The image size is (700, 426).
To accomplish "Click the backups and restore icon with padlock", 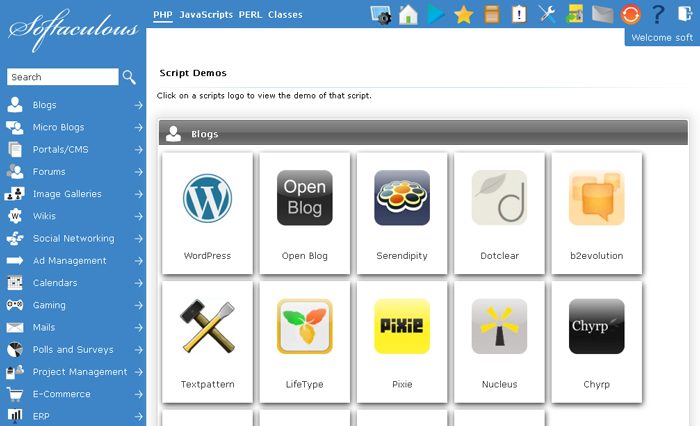I will [575, 14].
